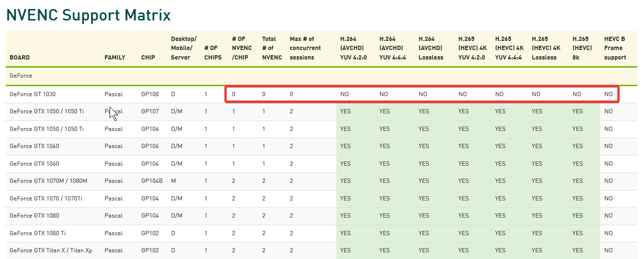Image resolution: width=644 pixels, height=259 pixels.
Task: Click HEVC B Frame NO cell for GT 1030
Action: 608,94
